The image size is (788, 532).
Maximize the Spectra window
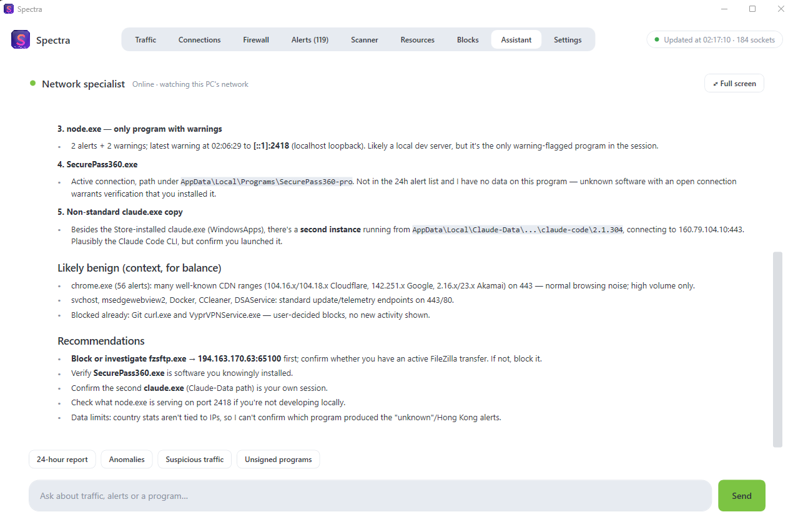[752, 9]
